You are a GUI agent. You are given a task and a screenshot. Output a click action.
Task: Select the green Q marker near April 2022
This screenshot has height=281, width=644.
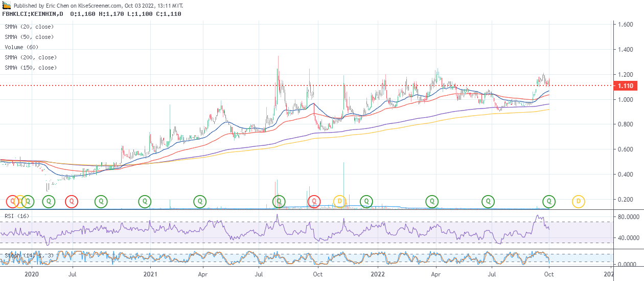[432, 202]
